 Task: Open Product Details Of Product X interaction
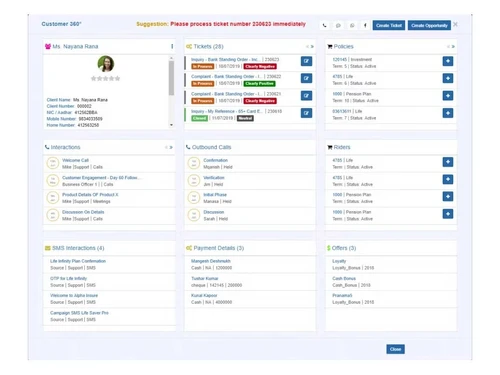pos(90,195)
